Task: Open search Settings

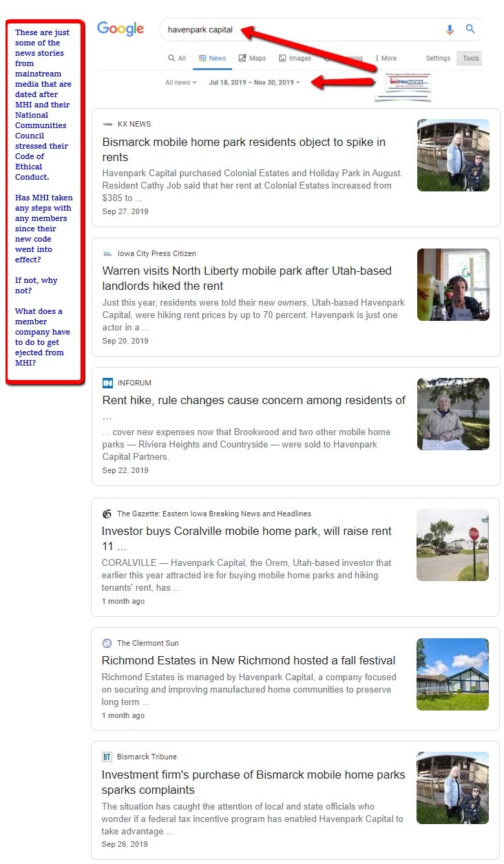Action: click(438, 59)
